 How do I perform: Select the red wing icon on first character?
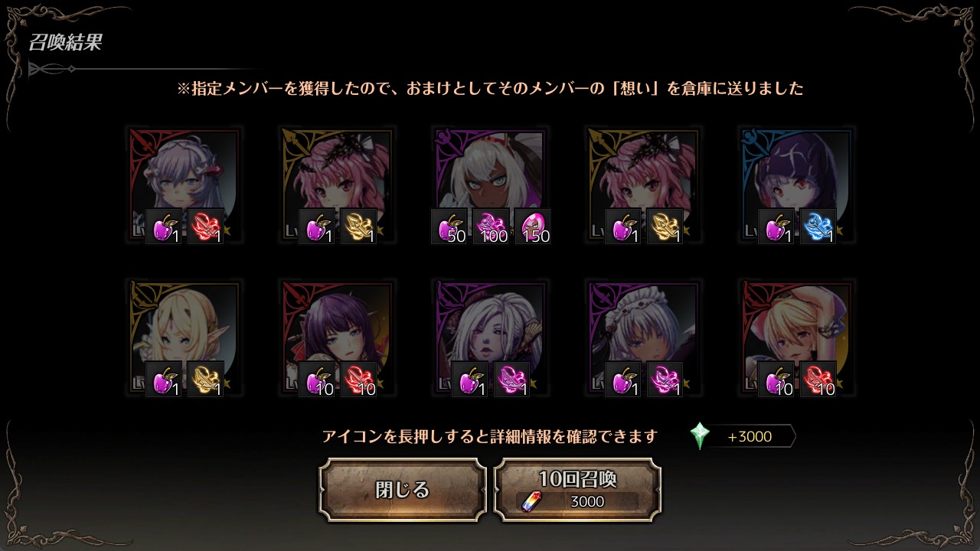tap(204, 227)
